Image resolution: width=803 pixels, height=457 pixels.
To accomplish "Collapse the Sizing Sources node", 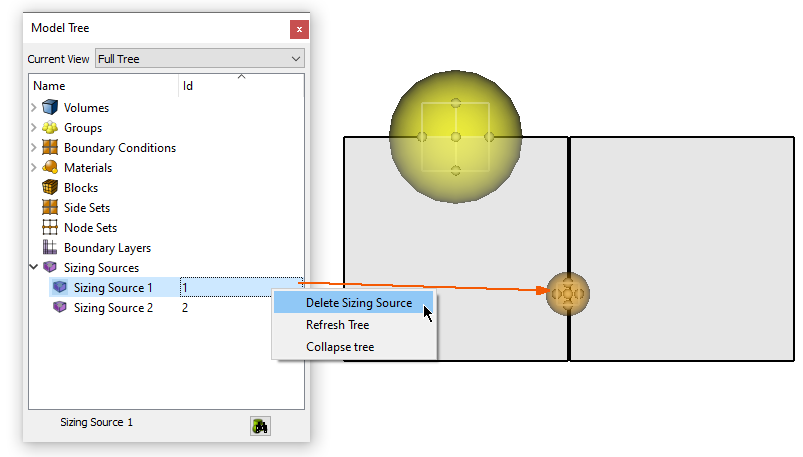I will tap(34, 268).
